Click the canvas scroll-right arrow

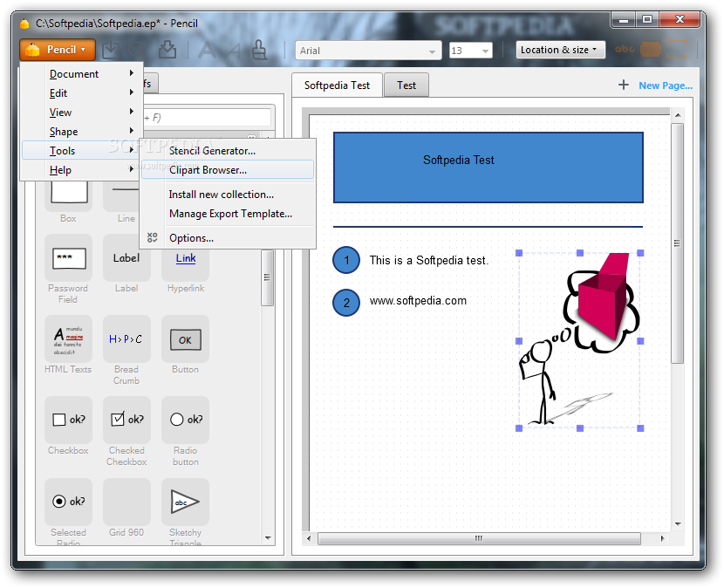pos(663,538)
